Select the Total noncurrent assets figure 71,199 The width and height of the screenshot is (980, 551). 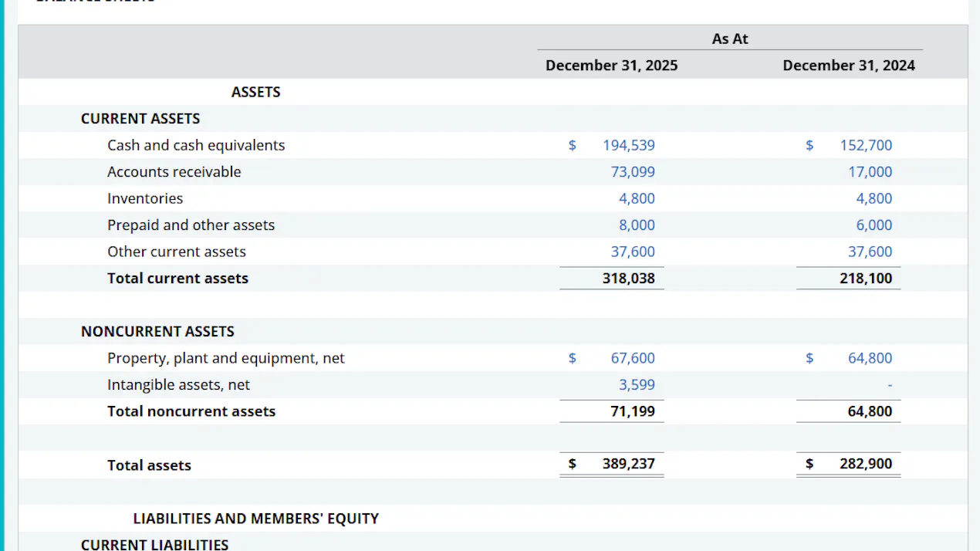click(633, 411)
